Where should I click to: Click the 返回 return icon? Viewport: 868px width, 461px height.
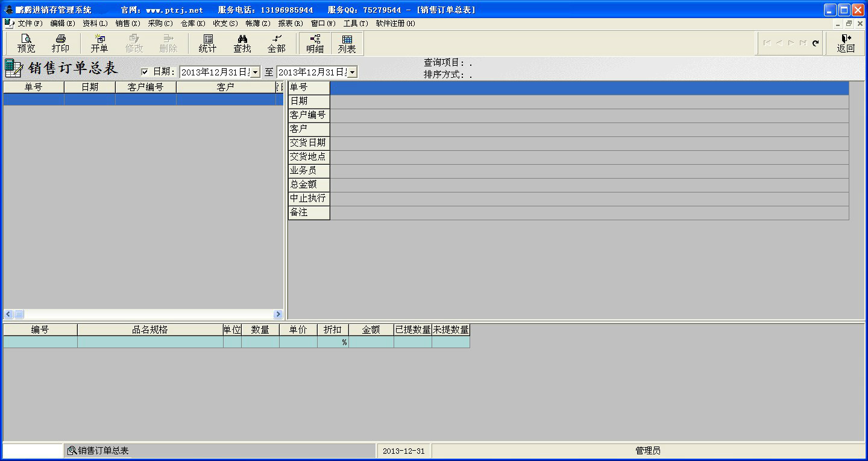click(x=846, y=43)
